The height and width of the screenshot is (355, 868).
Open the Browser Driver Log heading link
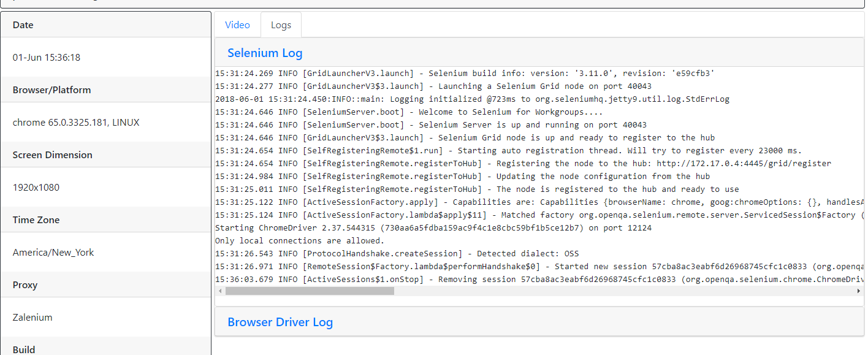pos(280,322)
